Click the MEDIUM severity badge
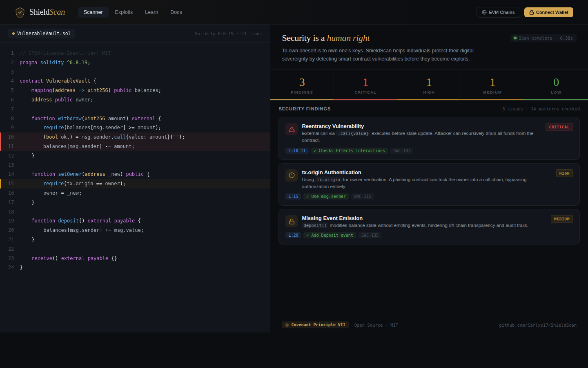588x368 pixels. coord(562,219)
